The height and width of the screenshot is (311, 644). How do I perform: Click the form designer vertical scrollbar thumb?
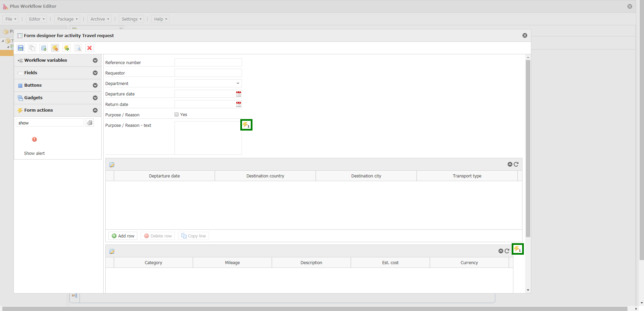528,148
